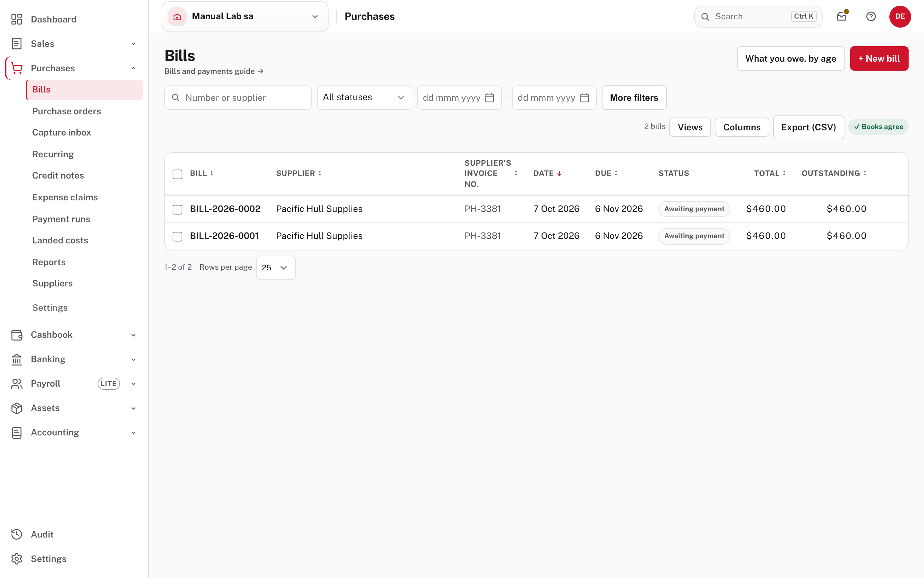Expand the Cashbook menu chevron

click(134, 335)
